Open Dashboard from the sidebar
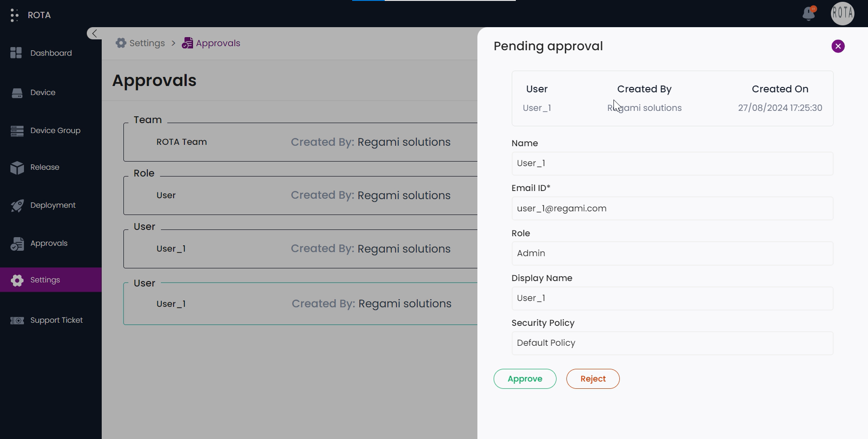 (50, 53)
